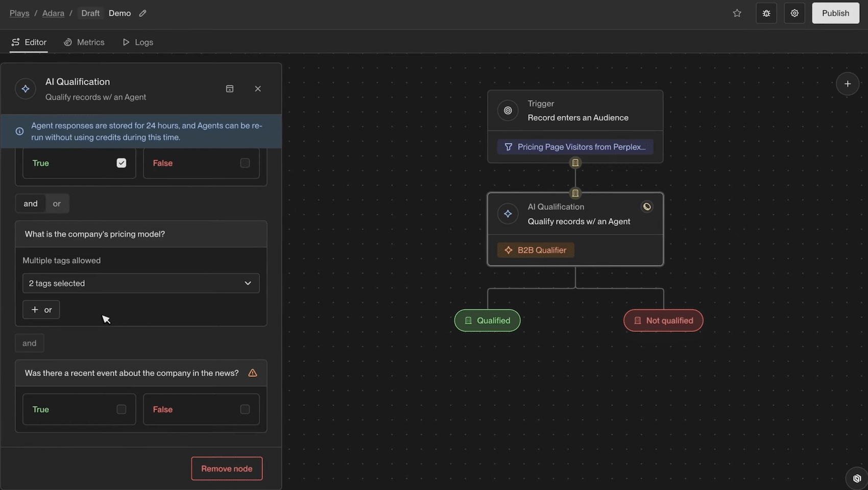
Task: Go to the Adara breadcrumb
Action: [53, 13]
